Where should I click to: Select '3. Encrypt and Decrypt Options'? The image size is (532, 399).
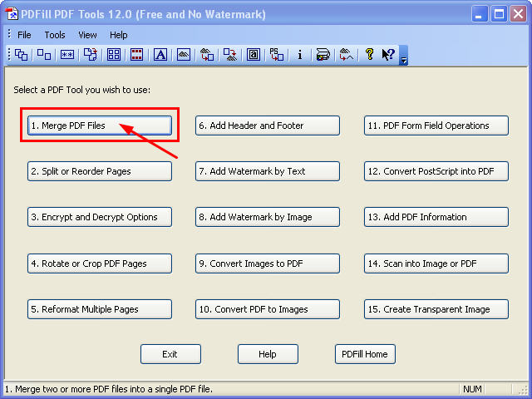pyautogui.click(x=100, y=217)
